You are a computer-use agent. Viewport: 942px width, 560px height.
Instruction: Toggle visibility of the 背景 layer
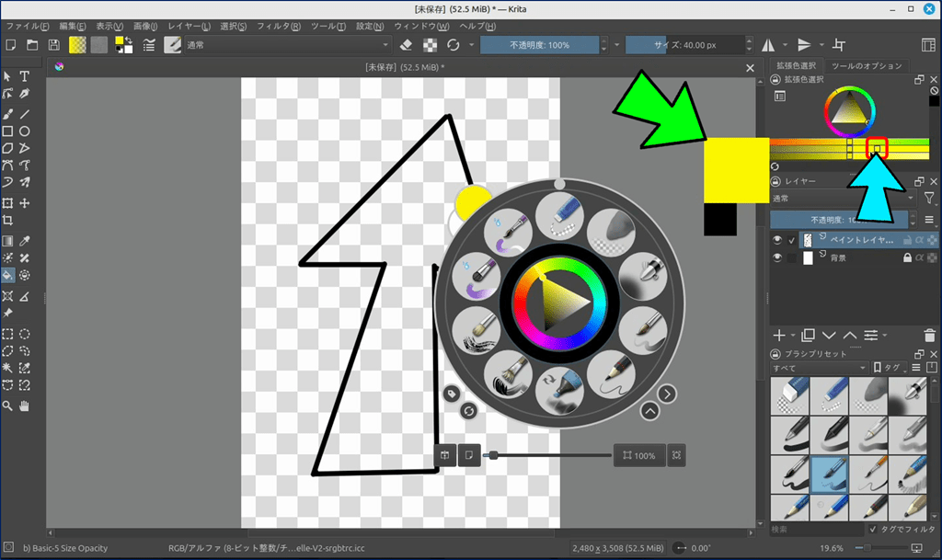777,258
